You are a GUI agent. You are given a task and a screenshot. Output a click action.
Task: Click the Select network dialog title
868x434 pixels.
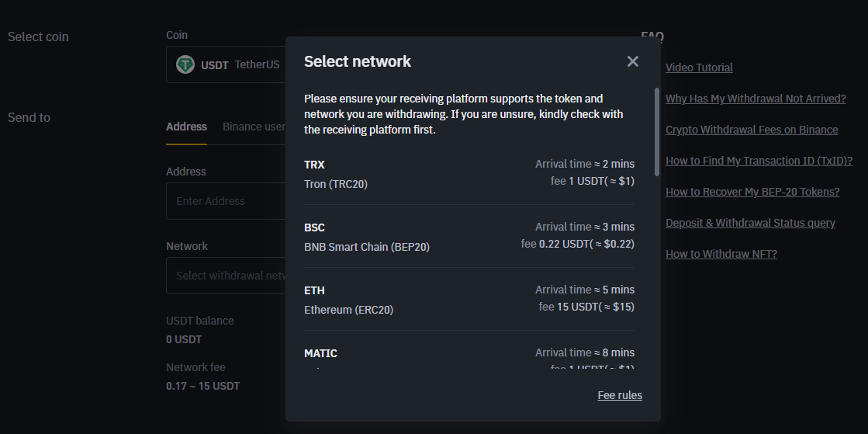click(x=358, y=61)
